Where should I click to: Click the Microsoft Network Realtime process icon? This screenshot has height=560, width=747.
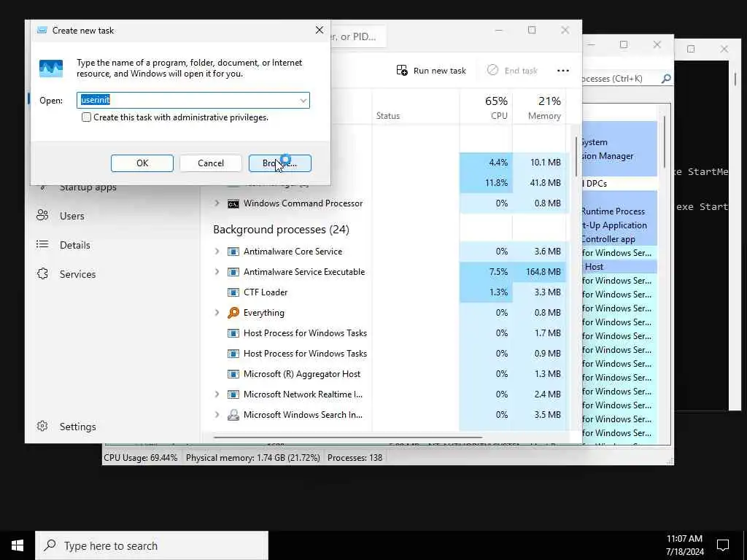pos(233,394)
